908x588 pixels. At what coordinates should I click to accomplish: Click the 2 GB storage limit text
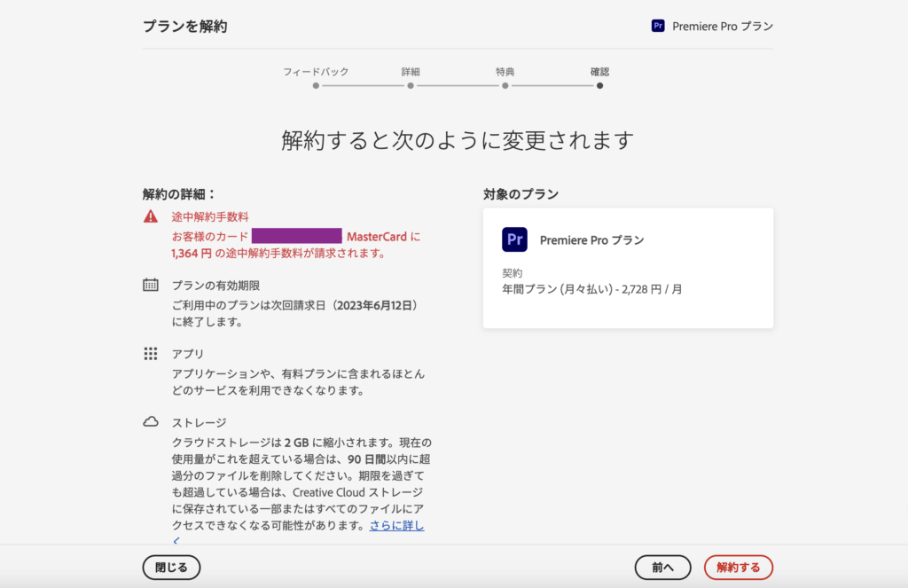296,443
